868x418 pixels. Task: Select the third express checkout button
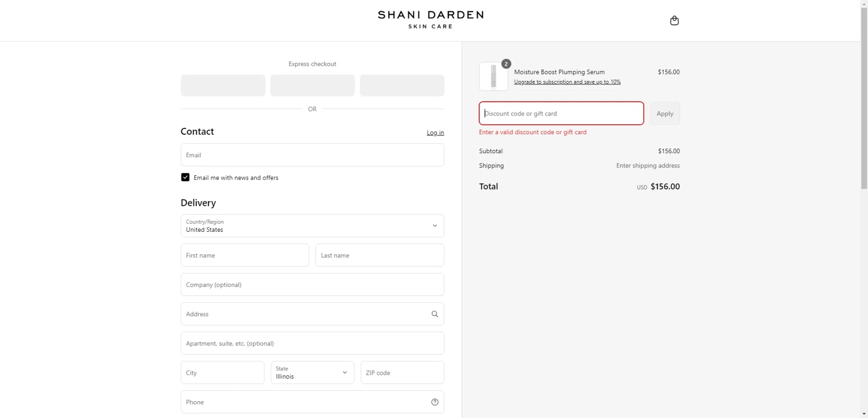(x=402, y=86)
